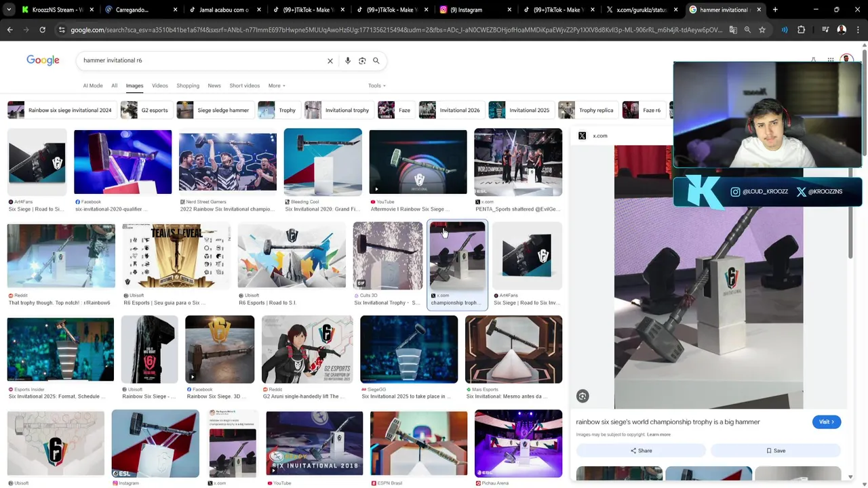Open Reddit 'That trophy though' image

coord(61,256)
